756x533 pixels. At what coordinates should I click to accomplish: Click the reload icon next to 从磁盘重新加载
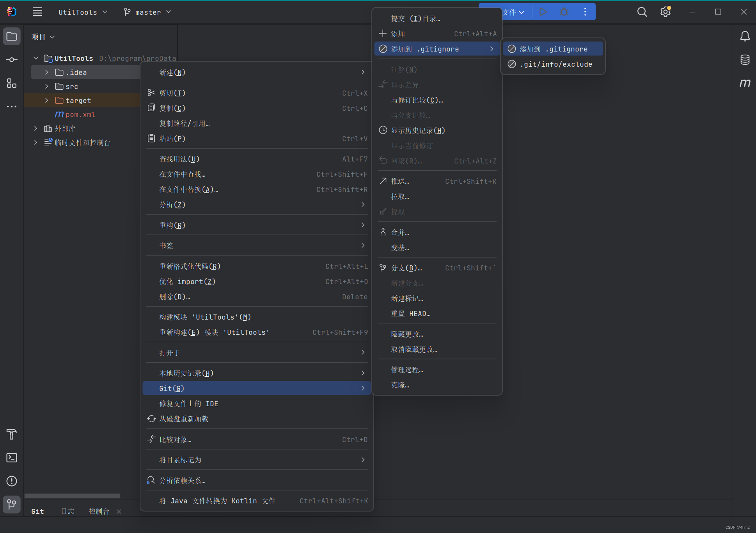click(151, 419)
